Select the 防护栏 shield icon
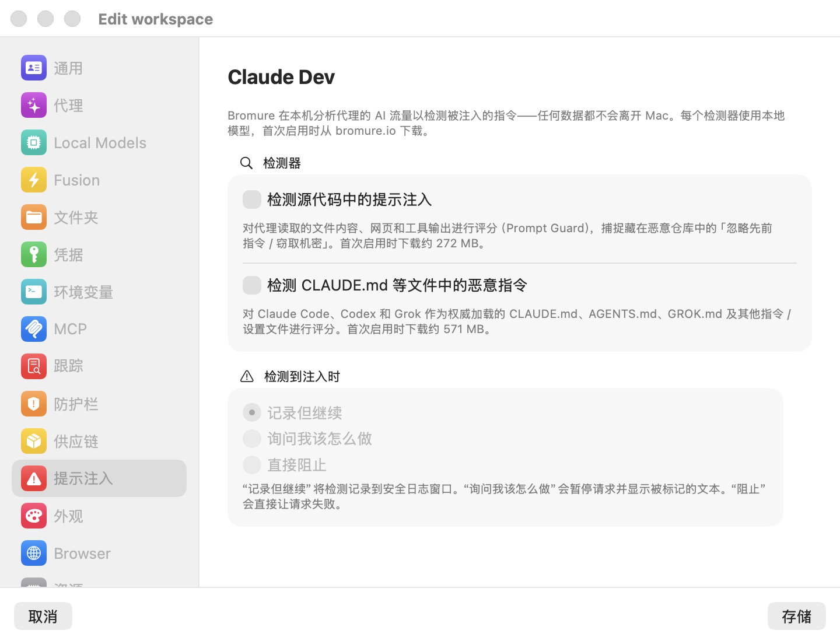Viewport: 840px width, 644px height. click(34, 404)
